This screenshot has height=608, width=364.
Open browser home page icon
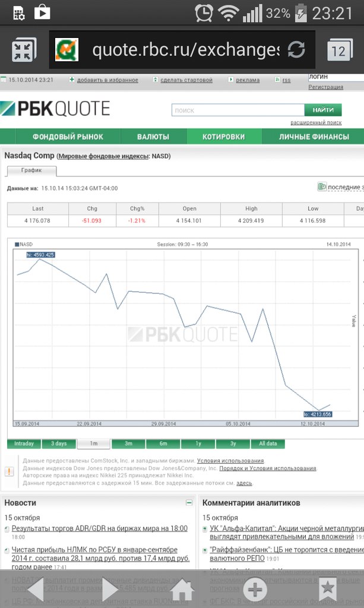click(182, 590)
